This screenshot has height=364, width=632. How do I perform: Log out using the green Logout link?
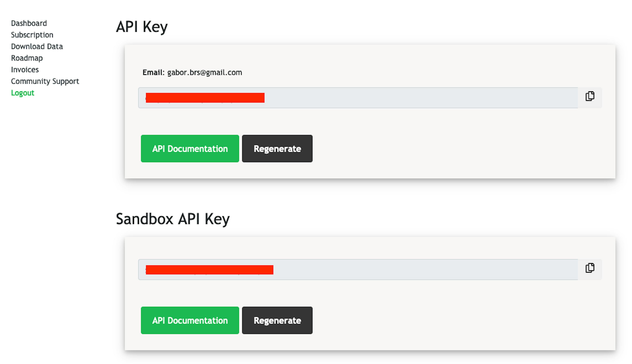tap(23, 93)
